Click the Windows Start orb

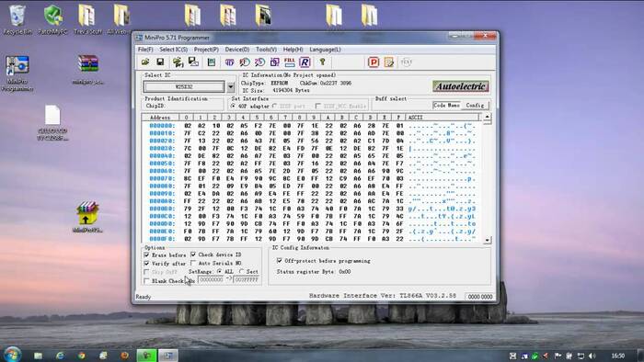(12, 355)
